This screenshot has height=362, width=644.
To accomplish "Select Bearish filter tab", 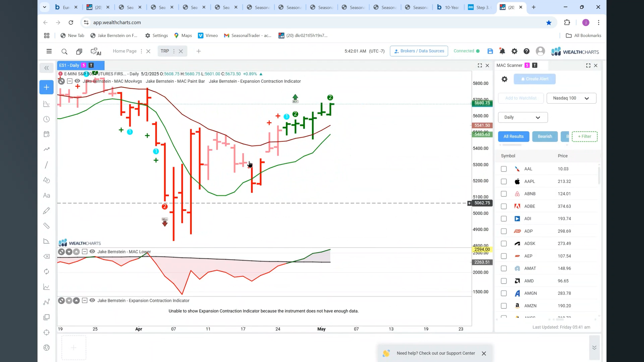I will click(545, 136).
